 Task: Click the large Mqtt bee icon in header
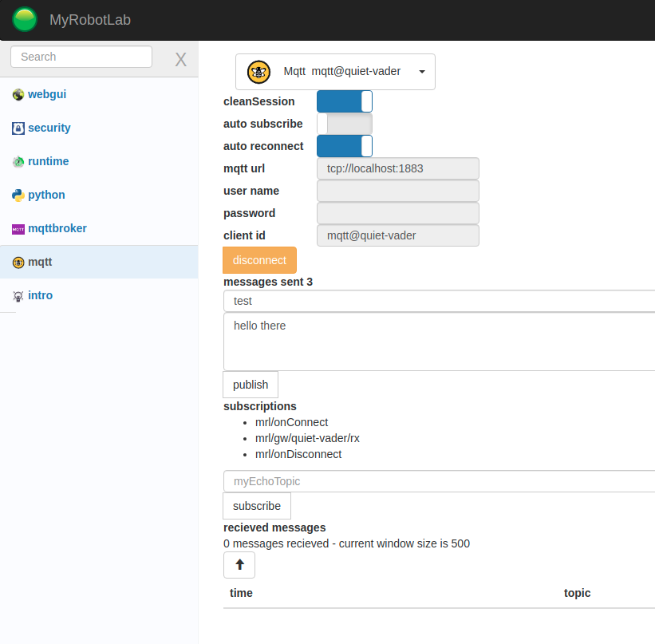(x=258, y=72)
